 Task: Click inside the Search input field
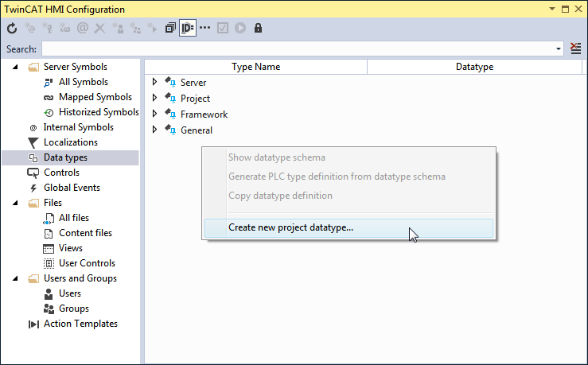[298, 49]
